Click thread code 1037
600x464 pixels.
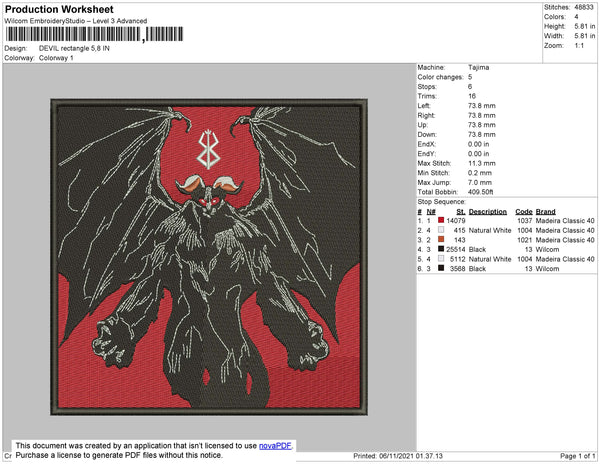coord(524,220)
